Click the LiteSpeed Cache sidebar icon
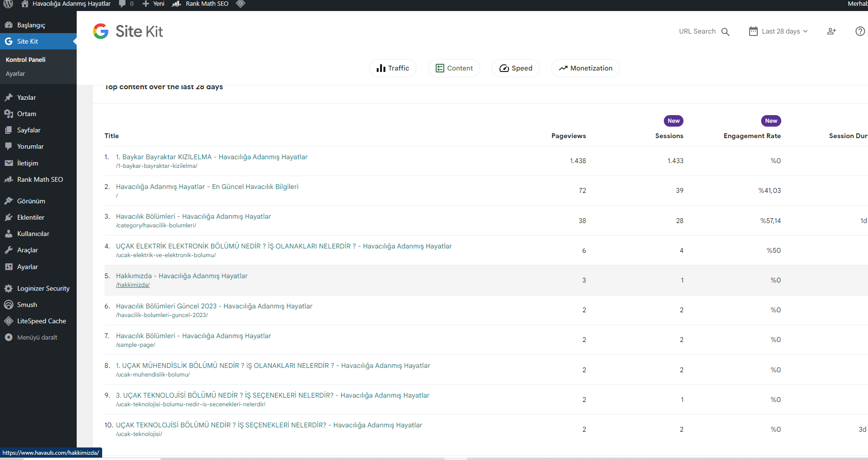The height and width of the screenshot is (460, 868). coord(9,321)
